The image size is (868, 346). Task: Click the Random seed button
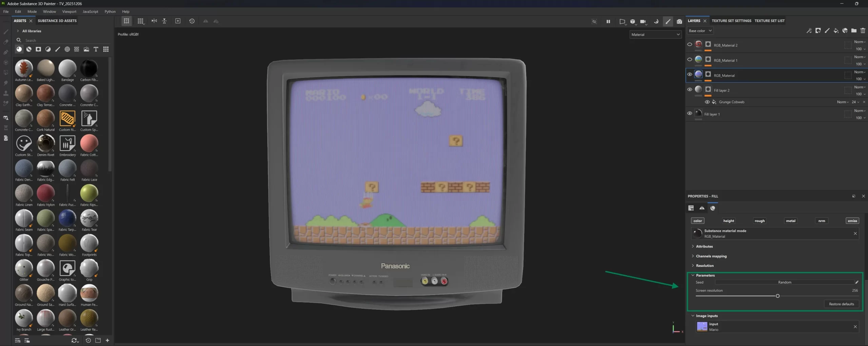(x=784, y=282)
